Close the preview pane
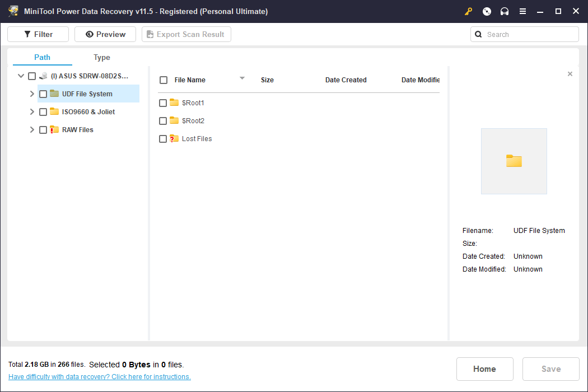This screenshot has width=588, height=392. pyautogui.click(x=570, y=74)
